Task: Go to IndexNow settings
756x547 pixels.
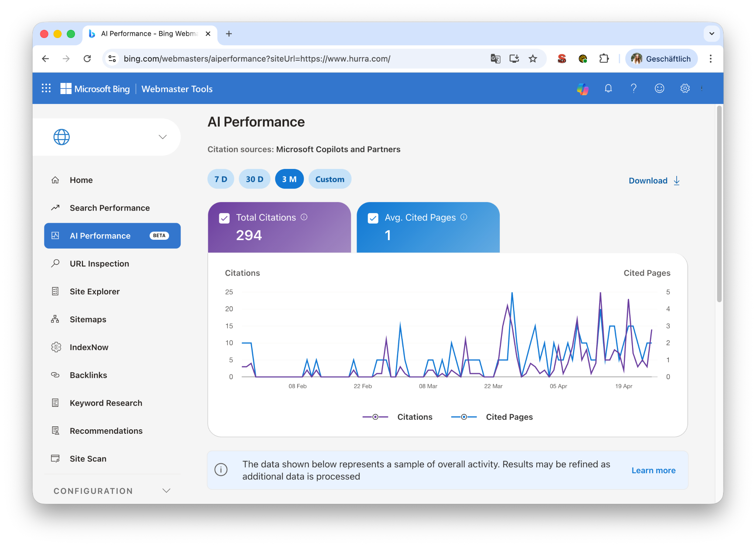Action: pyautogui.click(x=89, y=347)
